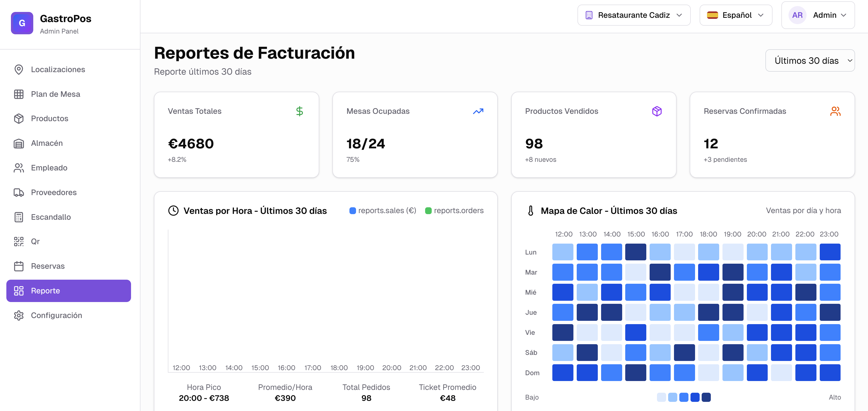868x411 pixels.
Task: Open the Admin user menu
Action: (818, 15)
